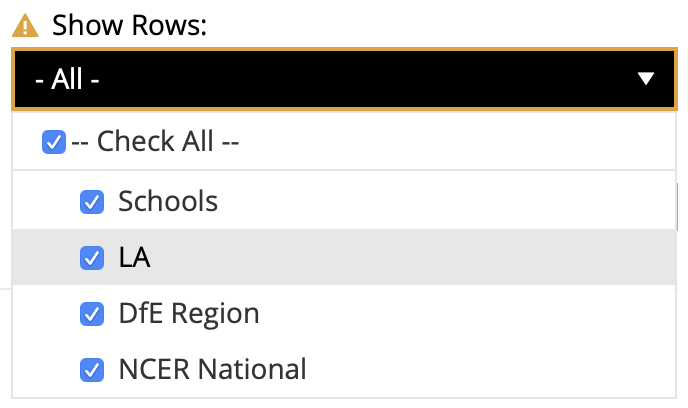The height and width of the screenshot is (408, 688).
Task: Click empty space in the DfE Region row
Action: [467, 314]
